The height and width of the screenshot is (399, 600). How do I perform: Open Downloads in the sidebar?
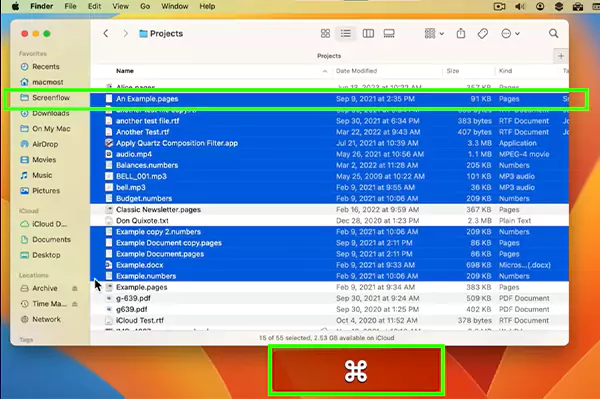pos(45,114)
